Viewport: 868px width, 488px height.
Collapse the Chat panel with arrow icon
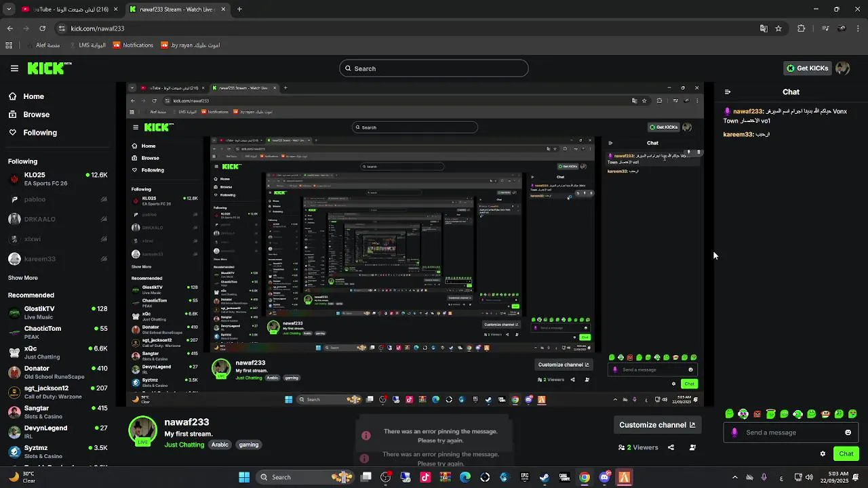click(728, 92)
